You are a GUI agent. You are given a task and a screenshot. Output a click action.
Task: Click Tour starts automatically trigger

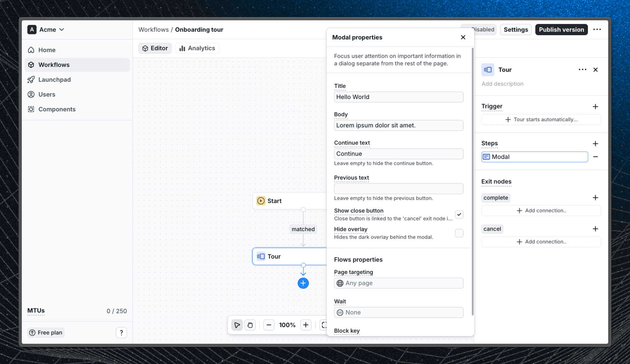tap(541, 119)
